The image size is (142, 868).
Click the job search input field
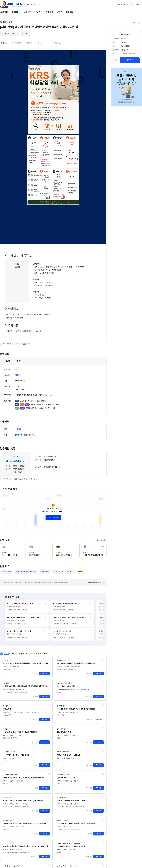pyautogui.click(x=51, y=4)
